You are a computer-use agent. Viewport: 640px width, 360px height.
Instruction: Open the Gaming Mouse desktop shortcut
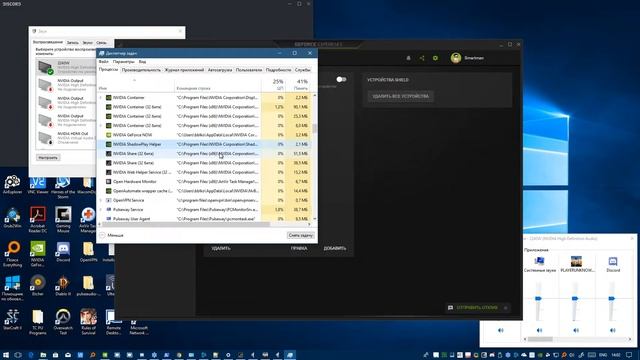pos(63,219)
